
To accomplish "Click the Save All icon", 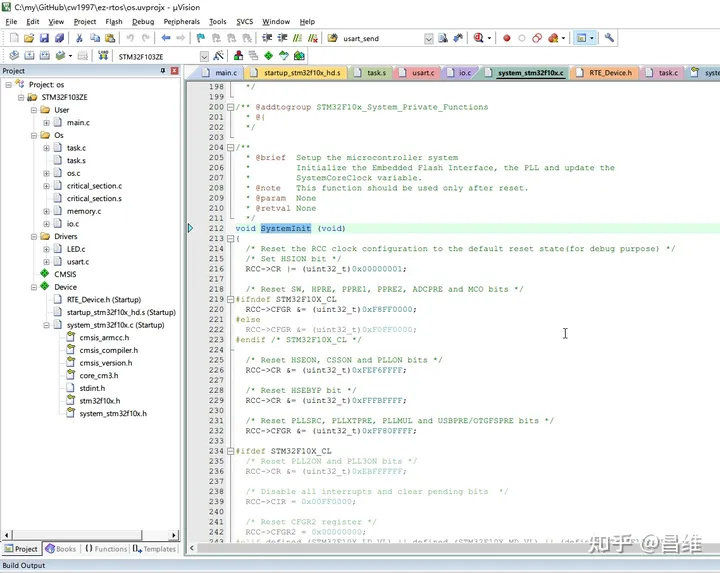I will click(x=59, y=38).
